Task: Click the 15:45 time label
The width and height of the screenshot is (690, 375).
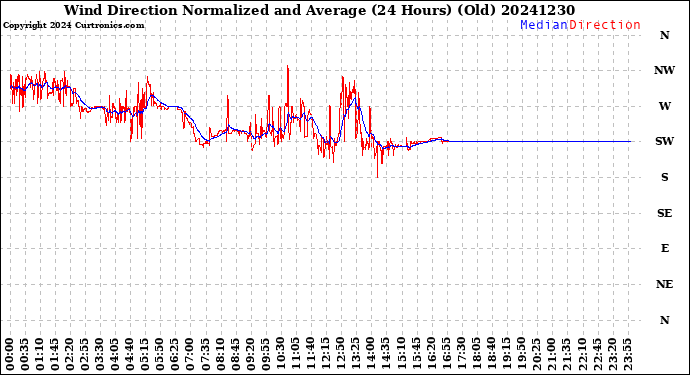Action: point(416,354)
